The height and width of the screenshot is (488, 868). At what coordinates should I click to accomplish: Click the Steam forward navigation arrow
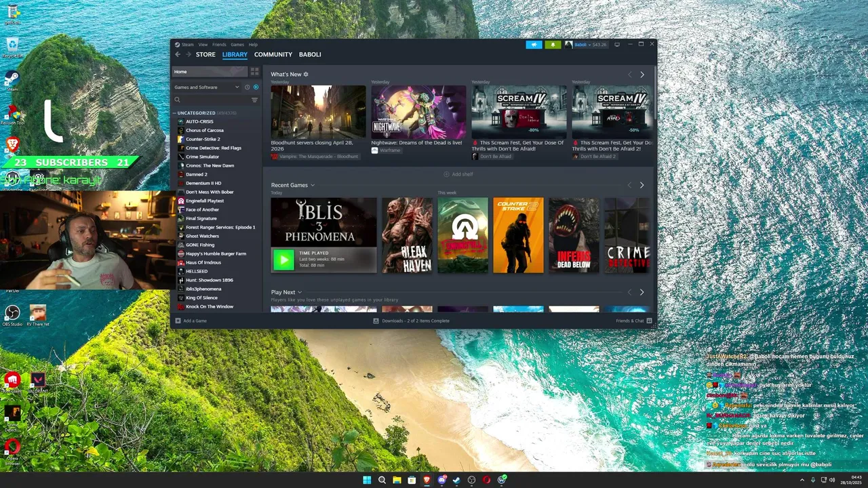click(188, 54)
